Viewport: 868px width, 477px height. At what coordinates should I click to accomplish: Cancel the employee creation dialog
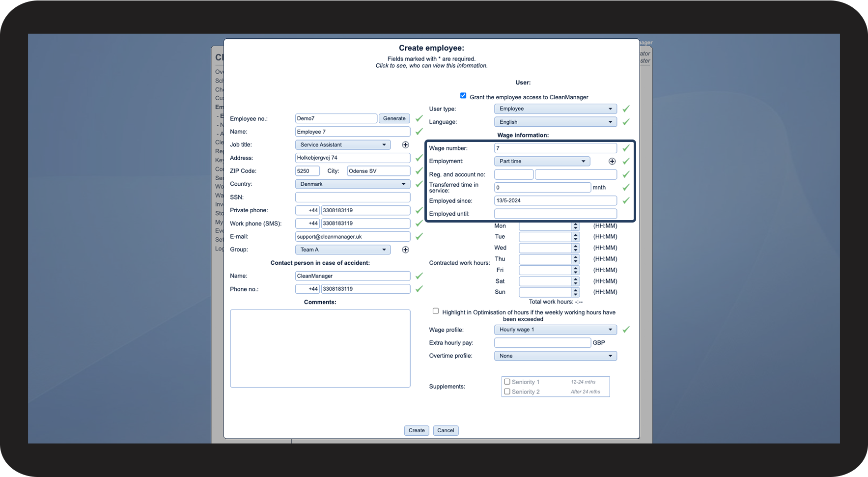[x=446, y=430]
